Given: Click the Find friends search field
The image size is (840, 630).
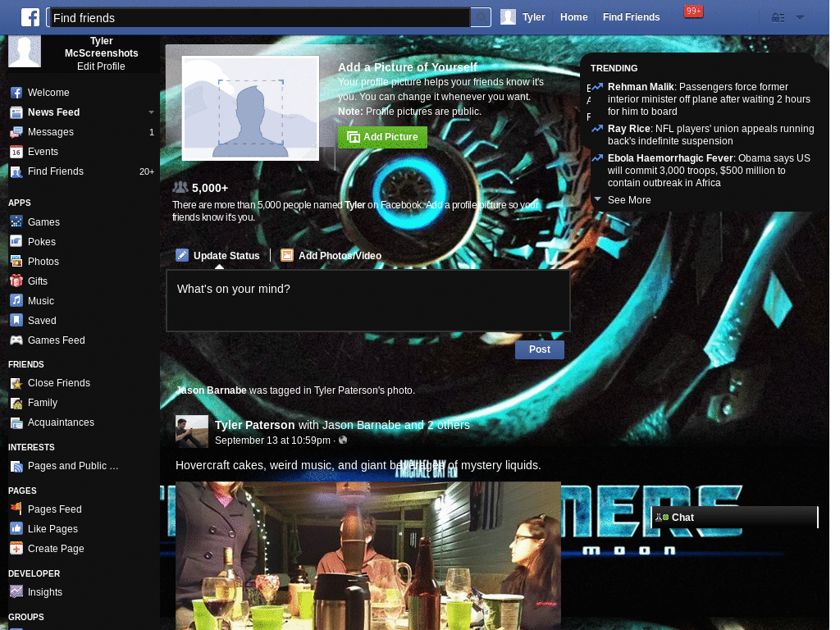Looking at the screenshot, I should click(258, 18).
